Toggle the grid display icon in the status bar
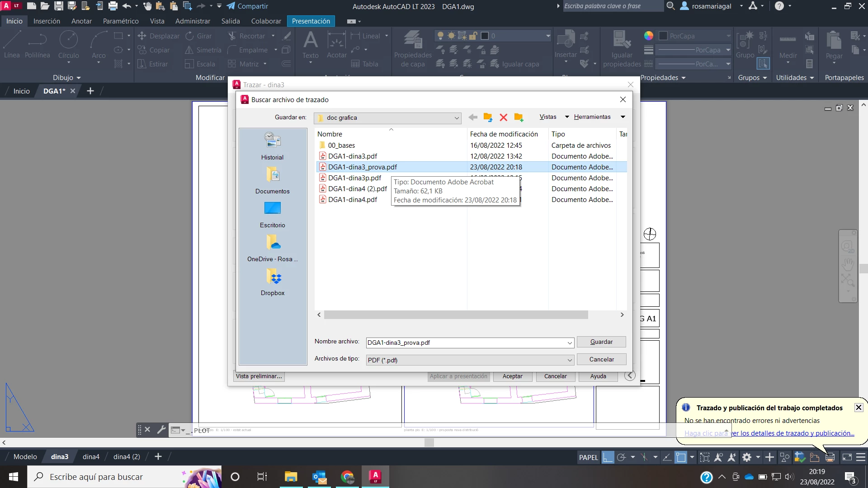 [x=608, y=457]
